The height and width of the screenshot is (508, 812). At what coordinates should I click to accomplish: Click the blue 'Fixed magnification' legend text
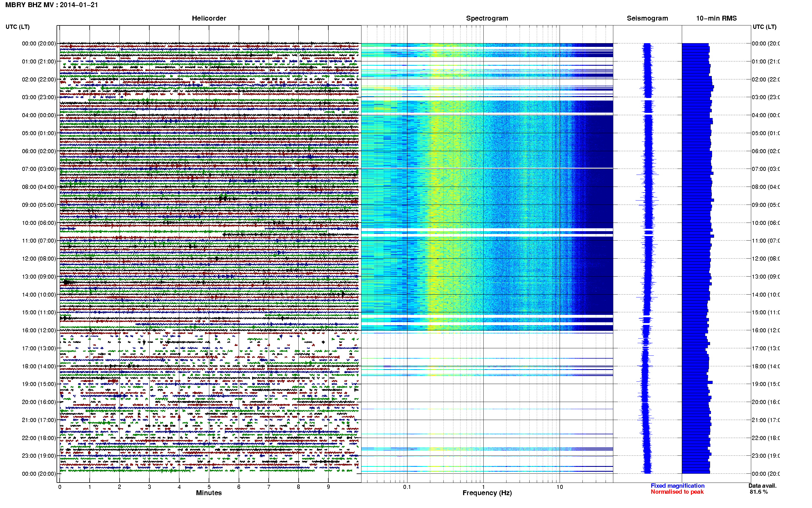pos(678,486)
